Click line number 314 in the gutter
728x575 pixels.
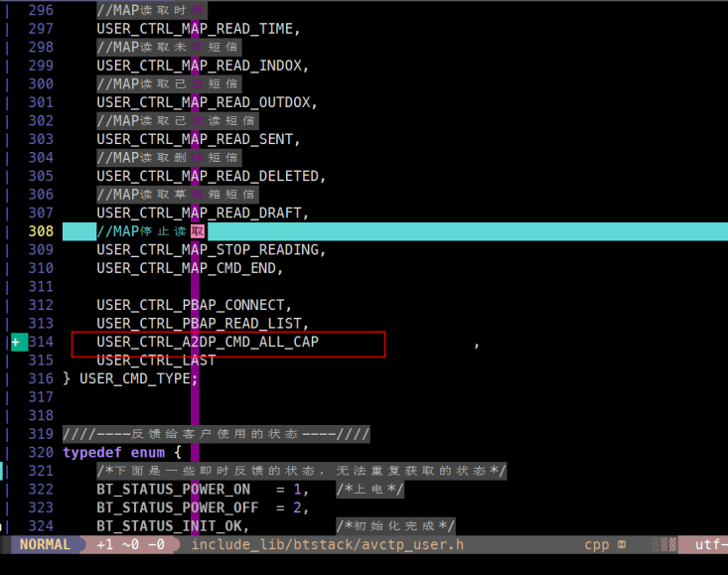coord(41,342)
